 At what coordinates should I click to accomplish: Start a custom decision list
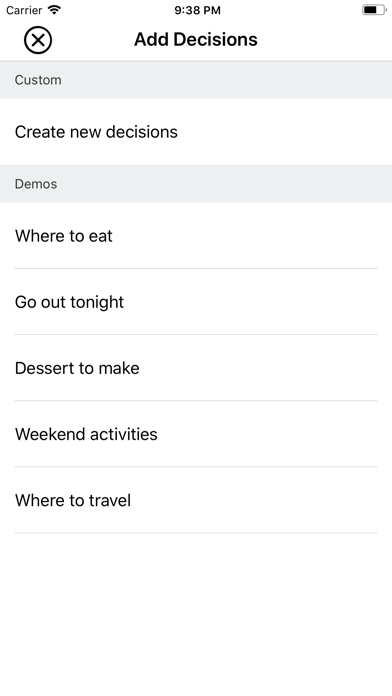pos(196,132)
